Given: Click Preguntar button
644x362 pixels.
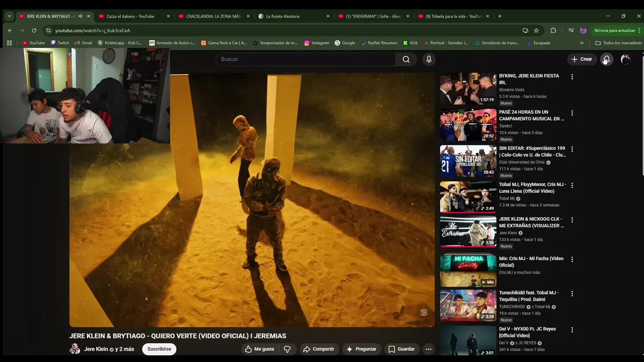Looking at the screenshot, I should [361, 349].
